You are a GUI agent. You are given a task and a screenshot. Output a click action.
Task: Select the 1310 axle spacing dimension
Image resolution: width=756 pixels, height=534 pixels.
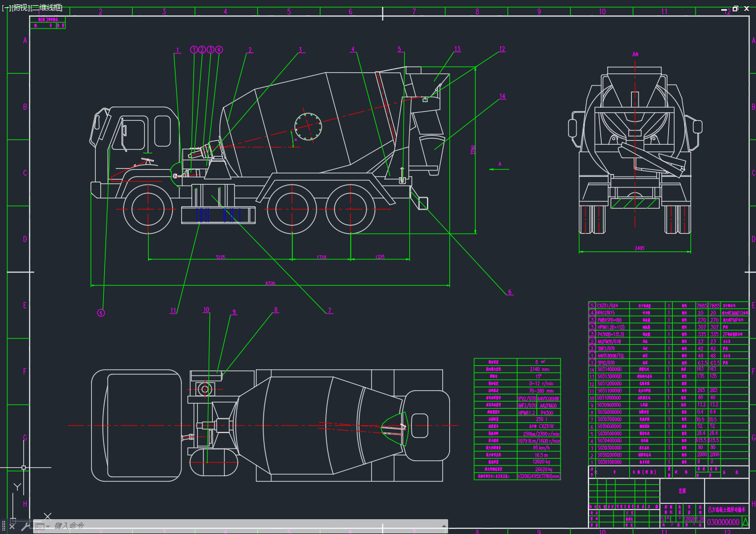click(322, 258)
